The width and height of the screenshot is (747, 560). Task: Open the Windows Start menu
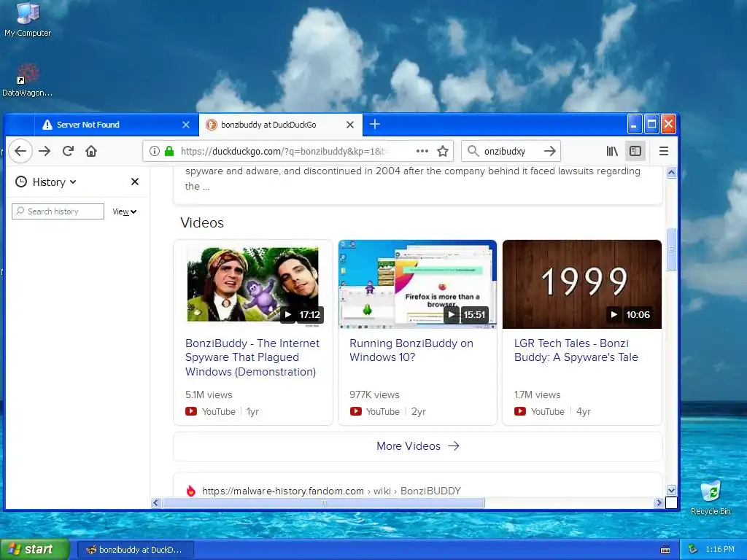coord(34,550)
